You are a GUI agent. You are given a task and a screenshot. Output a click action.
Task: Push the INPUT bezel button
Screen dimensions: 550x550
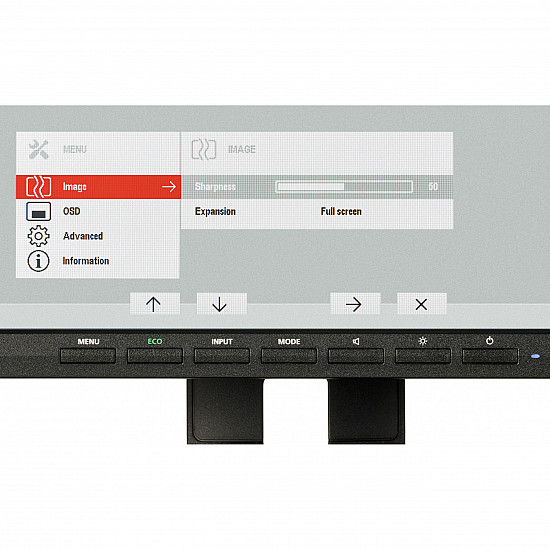[222, 356]
